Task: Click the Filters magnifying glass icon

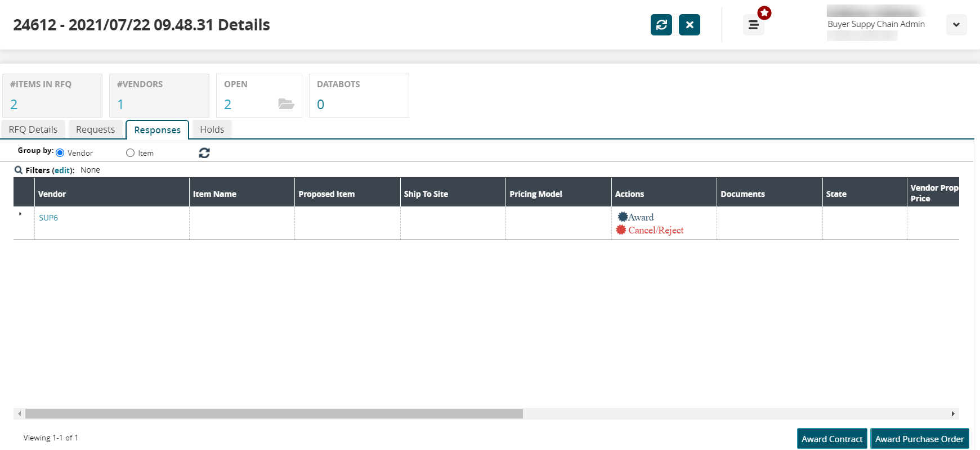Action: 19,170
